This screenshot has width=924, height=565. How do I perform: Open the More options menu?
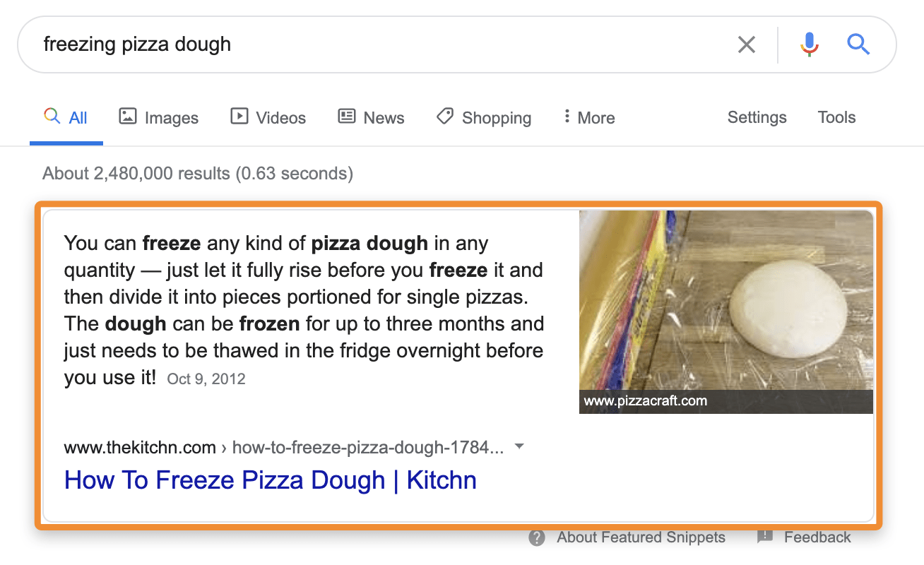[x=588, y=117]
